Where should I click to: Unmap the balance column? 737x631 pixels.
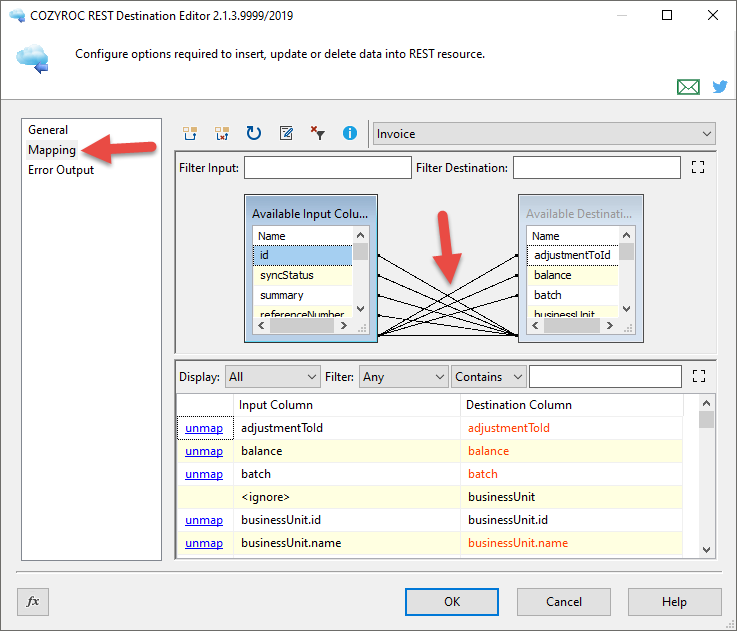204,451
